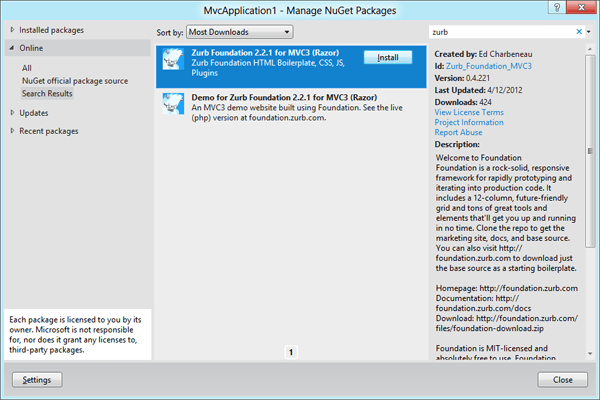Screen dimensions: 600x400
Task: Click the Version: 0.4.221 text
Action: [462, 78]
